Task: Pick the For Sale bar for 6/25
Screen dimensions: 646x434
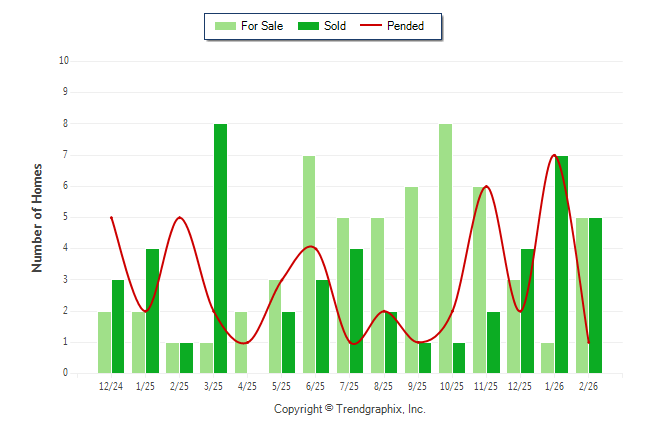Action: (x=309, y=264)
